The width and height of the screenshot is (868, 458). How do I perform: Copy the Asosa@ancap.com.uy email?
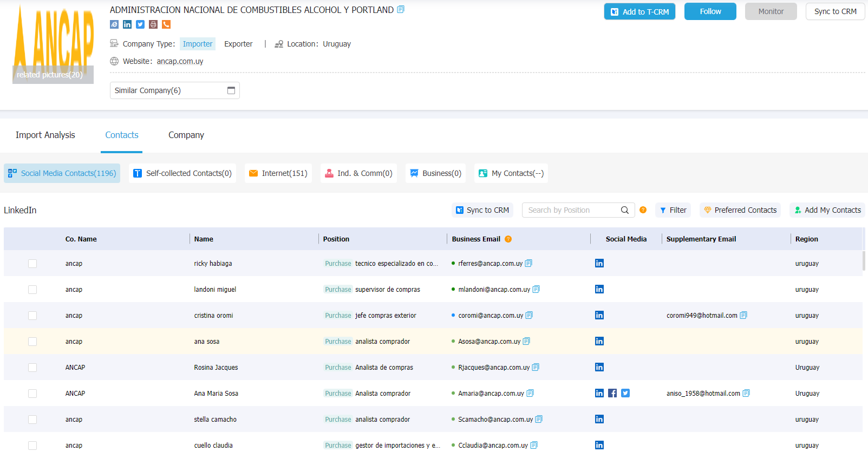[x=526, y=341]
